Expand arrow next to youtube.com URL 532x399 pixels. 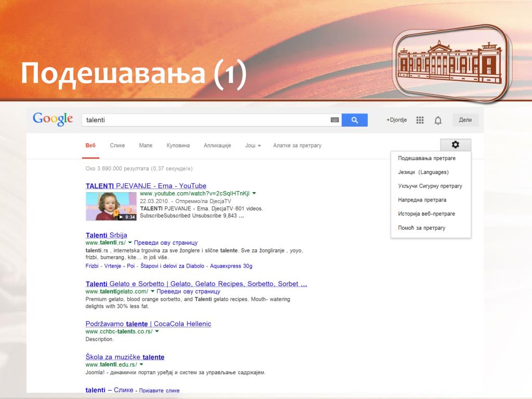(254, 193)
